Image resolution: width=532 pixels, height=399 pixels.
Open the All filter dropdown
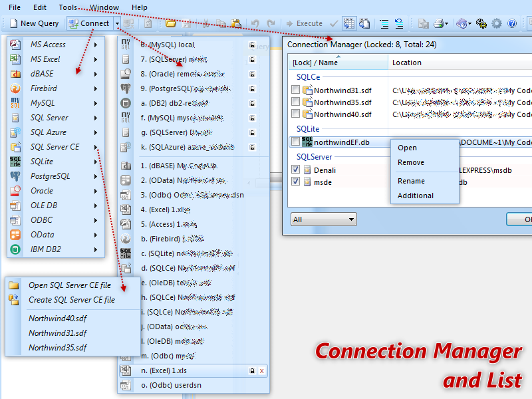(x=324, y=219)
